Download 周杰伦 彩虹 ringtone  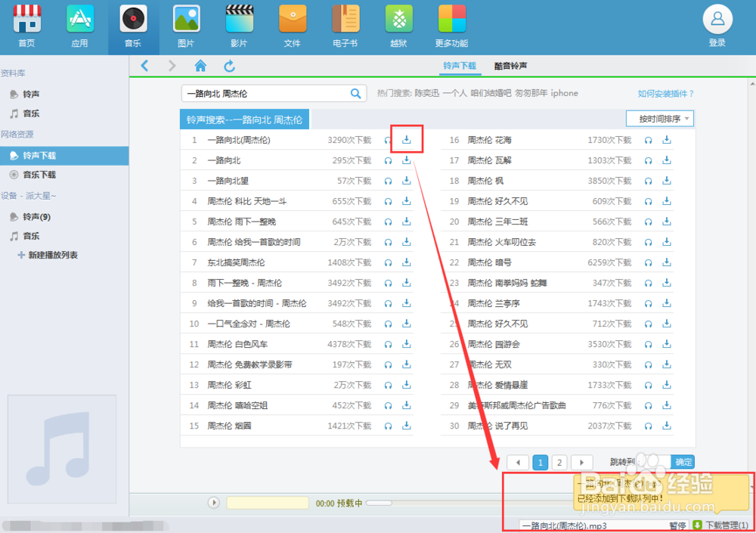click(x=407, y=384)
